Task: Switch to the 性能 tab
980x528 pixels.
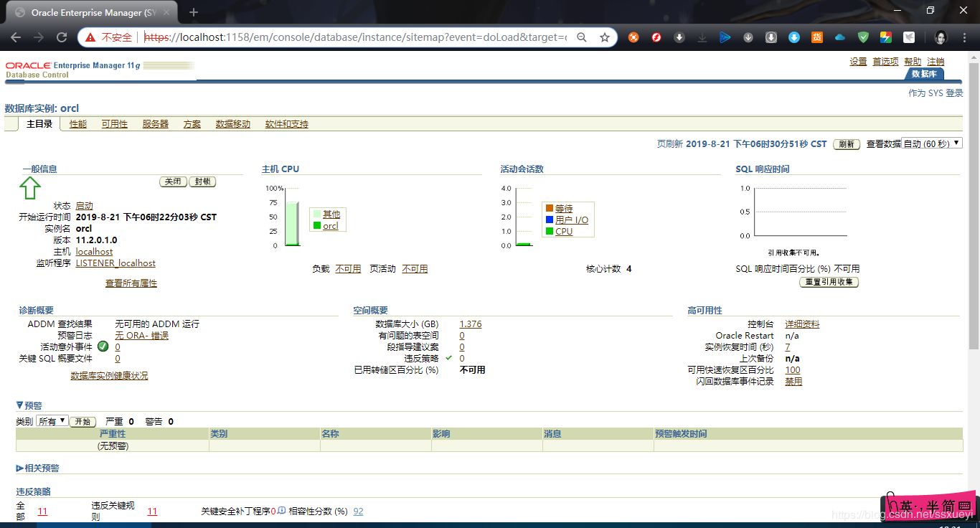Action: (x=78, y=124)
